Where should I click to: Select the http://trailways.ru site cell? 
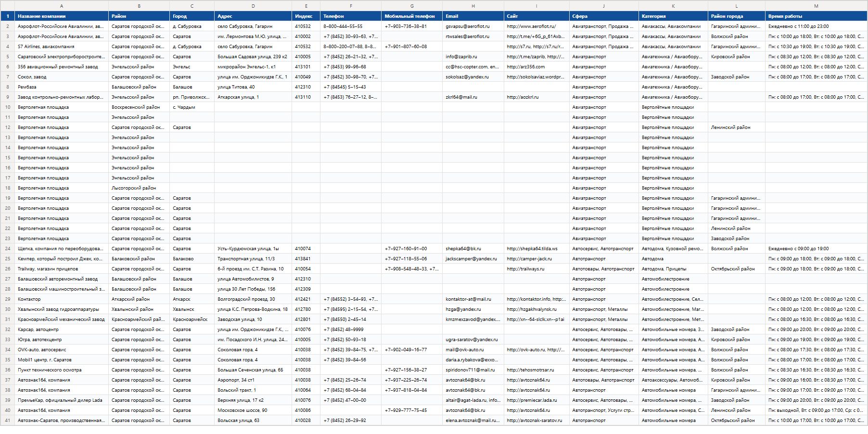tap(536, 269)
